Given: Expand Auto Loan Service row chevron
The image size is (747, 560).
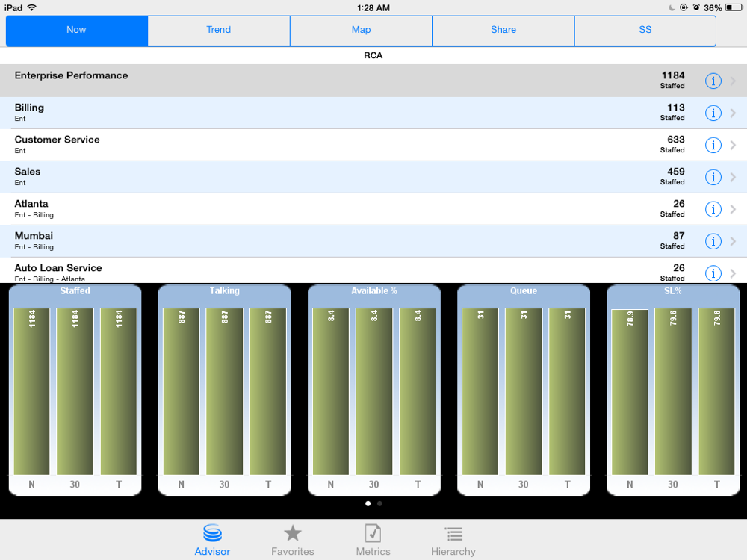Looking at the screenshot, I should 734,273.
